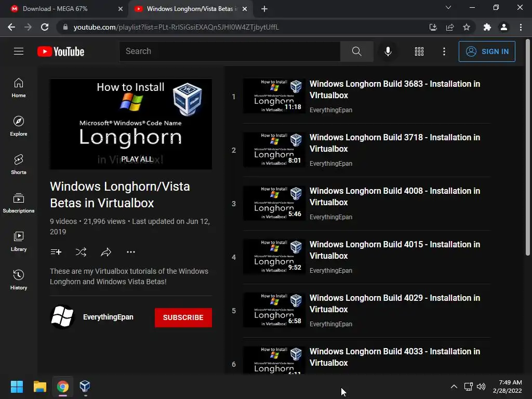The image size is (532, 399).
Task: Open Home in the left sidebar
Action: point(19,88)
